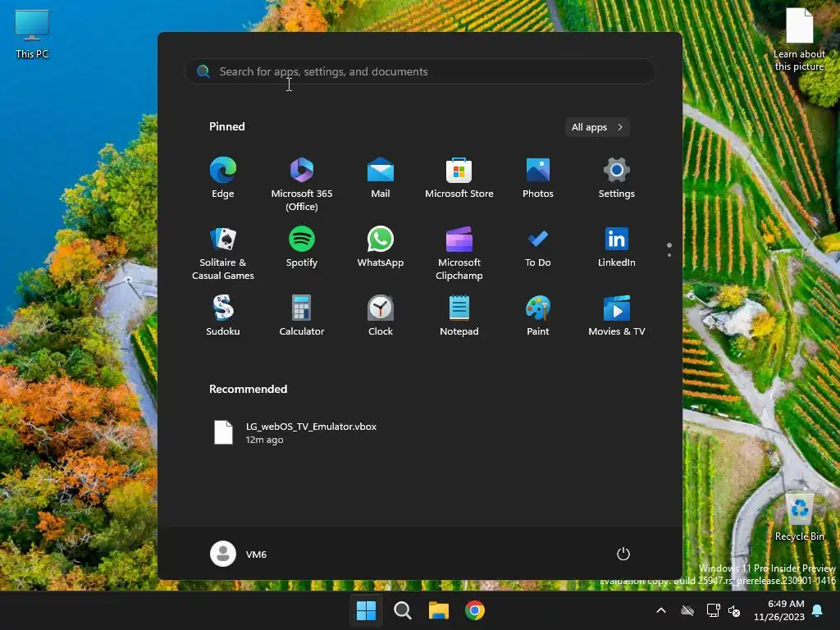Open recommended file LG_webOS_TV_Emulator.vbox
Image resolution: width=840 pixels, height=630 pixels.
(x=295, y=433)
